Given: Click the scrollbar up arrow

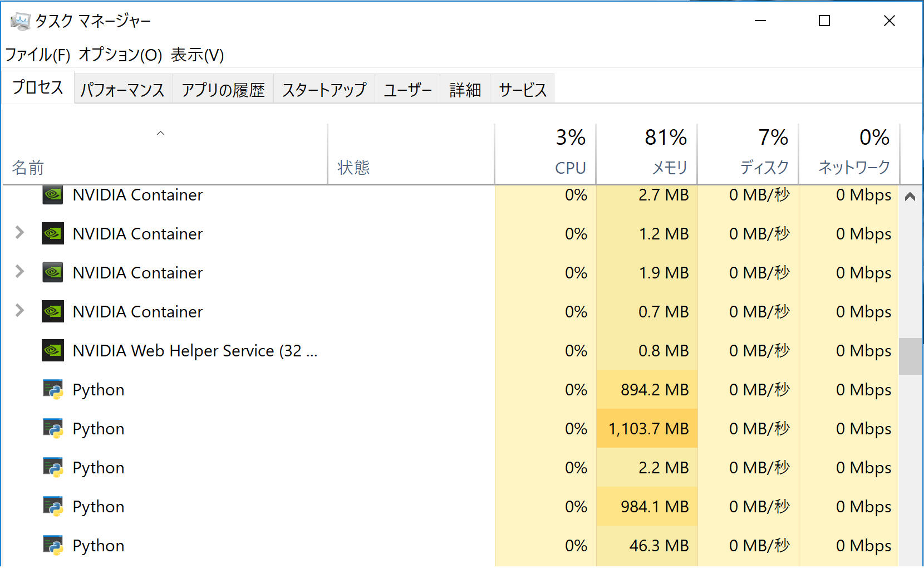Looking at the screenshot, I should (x=910, y=196).
